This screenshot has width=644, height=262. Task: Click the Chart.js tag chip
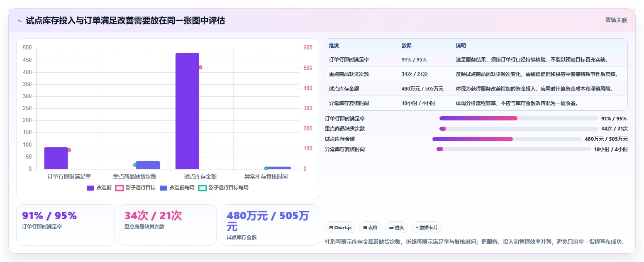(340, 228)
